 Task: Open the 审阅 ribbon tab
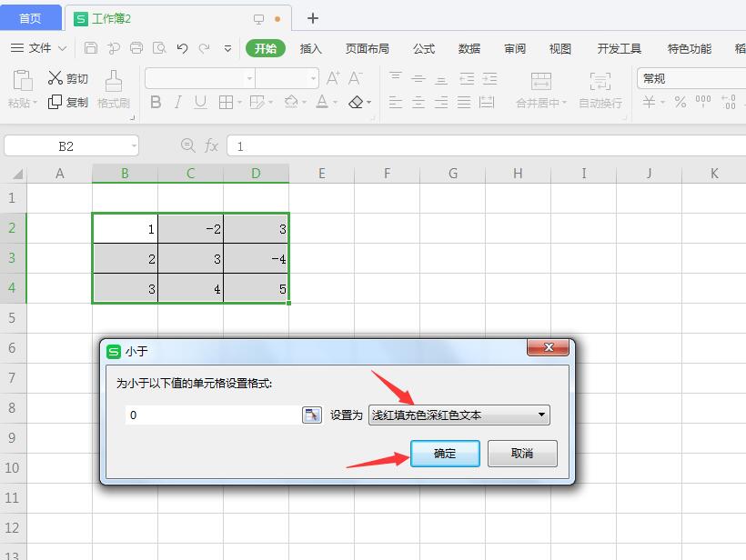click(515, 48)
